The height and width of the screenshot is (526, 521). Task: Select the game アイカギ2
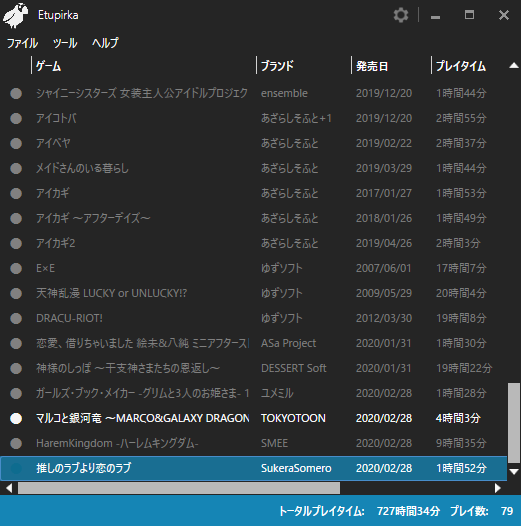pos(55,243)
